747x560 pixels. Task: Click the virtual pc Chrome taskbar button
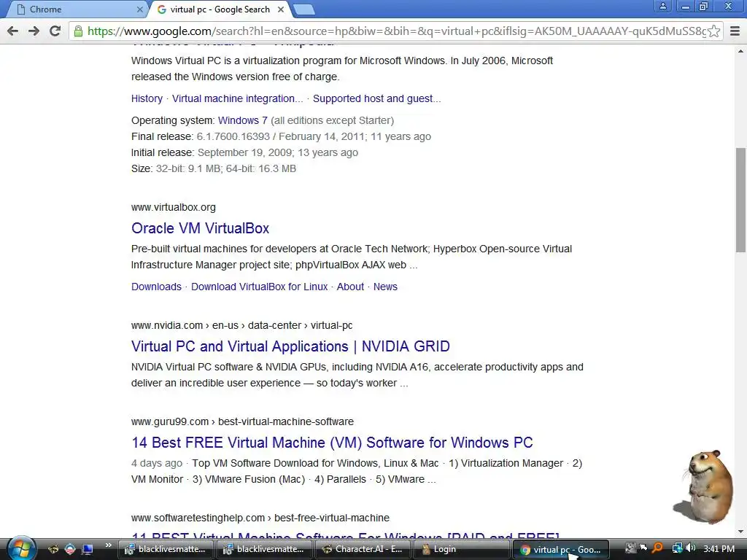[x=560, y=550]
